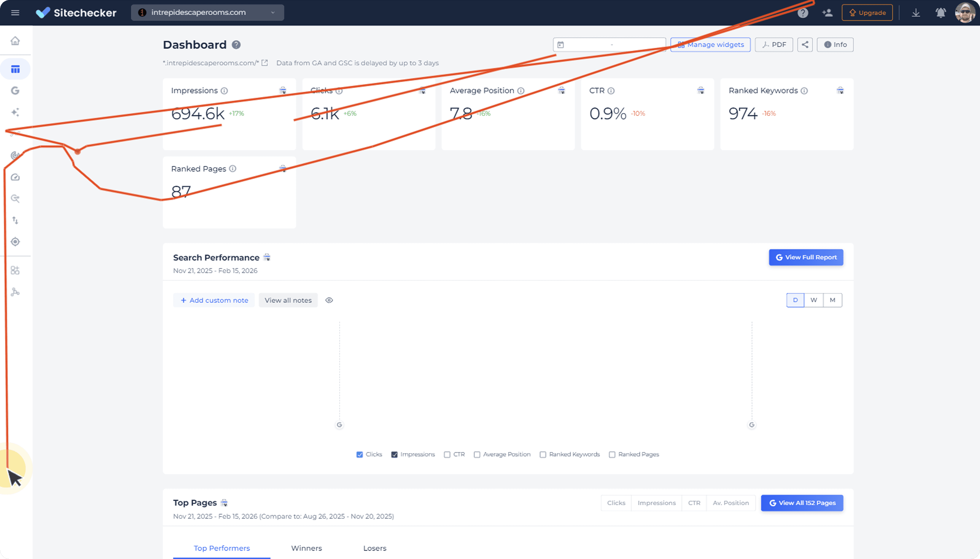Click the View Full Report button
The image size is (980, 559).
(x=806, y=257)
